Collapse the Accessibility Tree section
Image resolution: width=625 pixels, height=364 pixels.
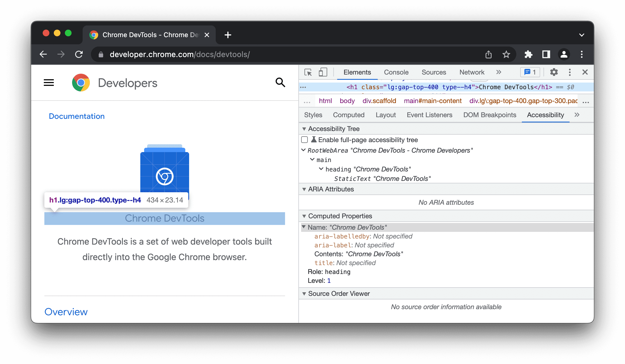coord(304,129)
